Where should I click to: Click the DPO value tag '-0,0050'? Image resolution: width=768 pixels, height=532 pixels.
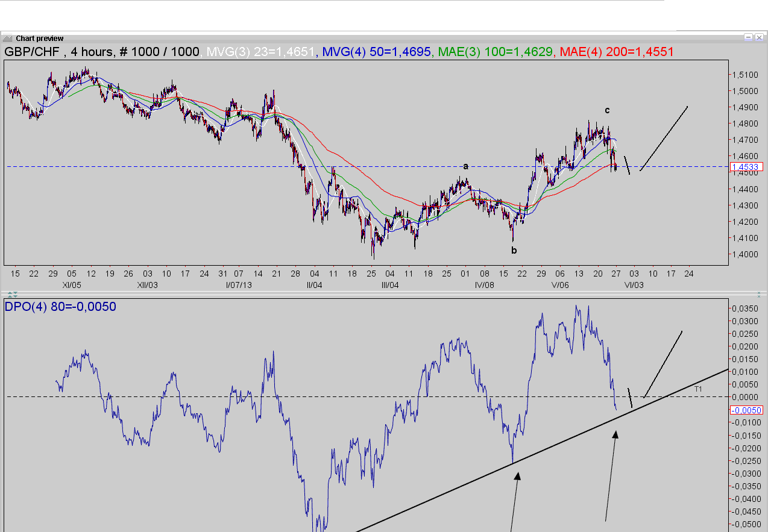[746, 410]
